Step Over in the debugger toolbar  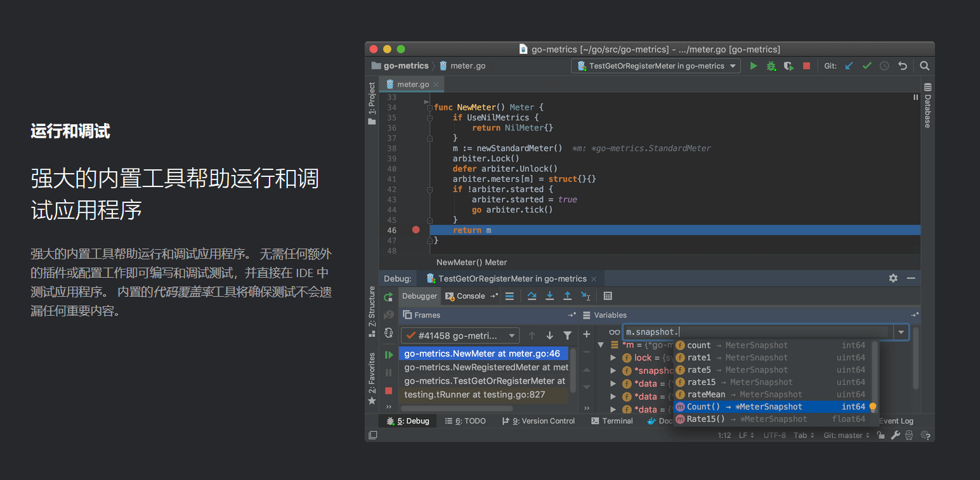click(x=532, y=296)
